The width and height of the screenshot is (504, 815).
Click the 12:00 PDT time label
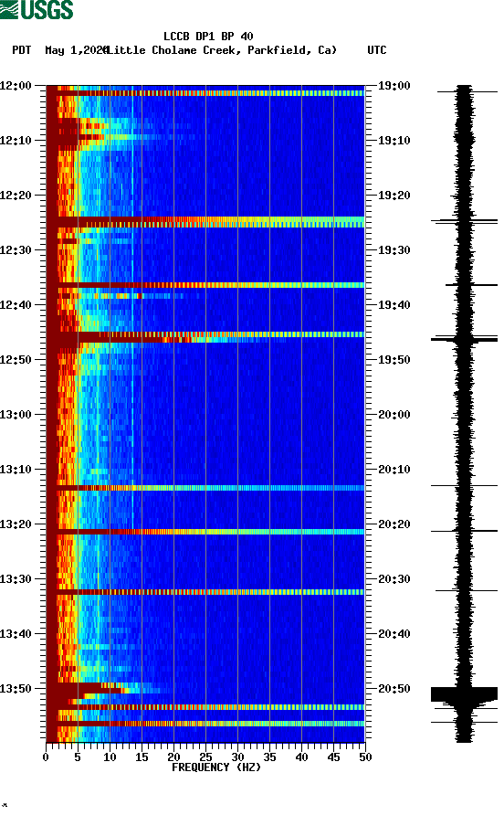(x=16, y=86)
